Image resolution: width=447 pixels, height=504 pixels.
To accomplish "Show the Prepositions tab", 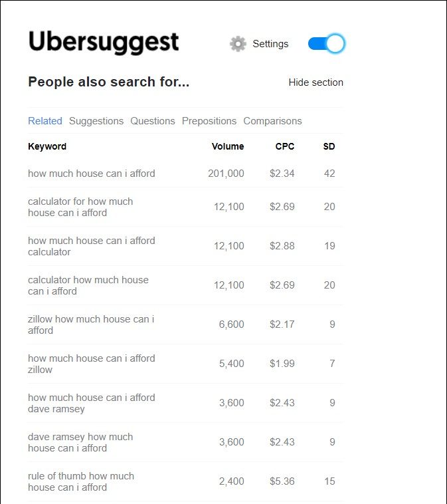I will tap(209, 121).
